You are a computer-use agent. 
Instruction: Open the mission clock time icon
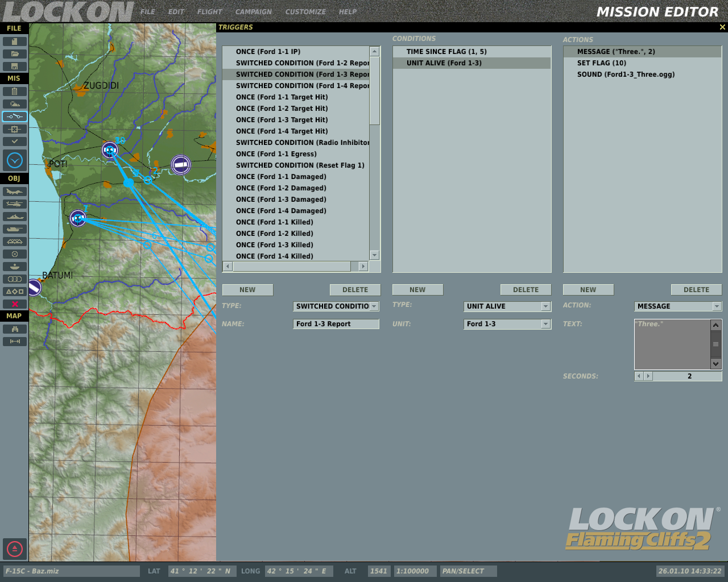pos(15,160)
